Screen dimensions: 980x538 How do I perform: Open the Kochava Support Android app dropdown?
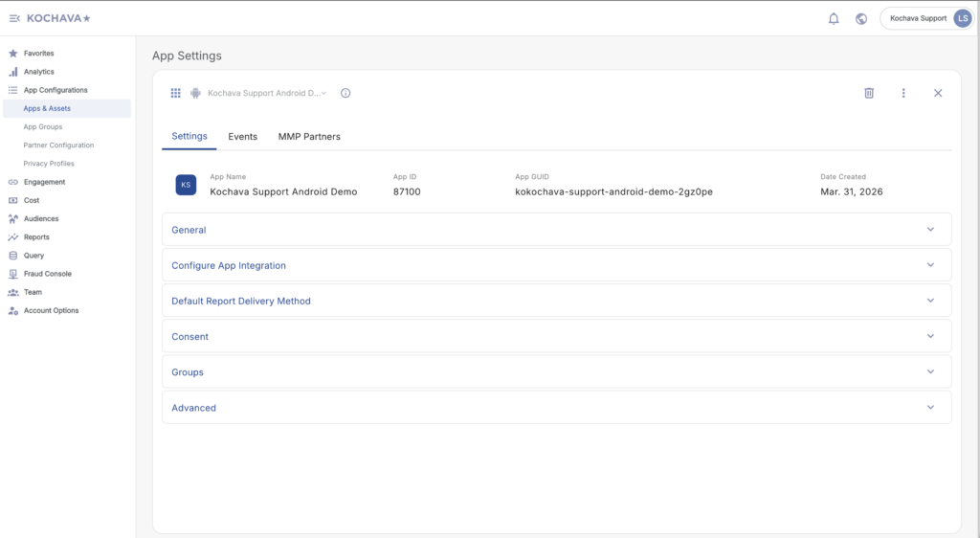(x=263, y=93)
